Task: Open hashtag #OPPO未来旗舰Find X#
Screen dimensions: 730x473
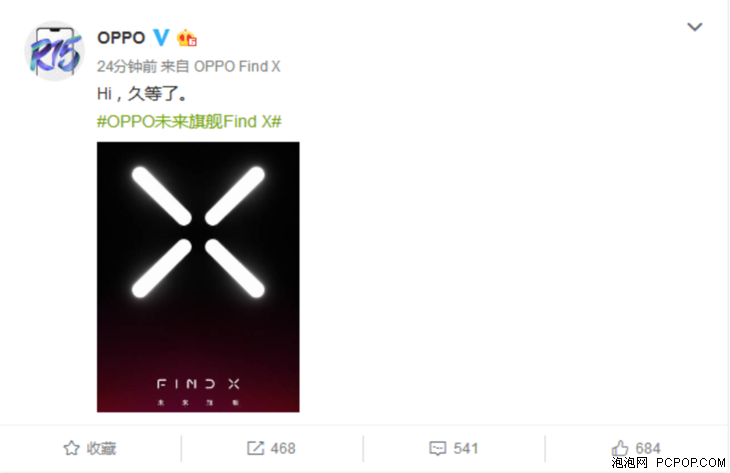Action: click(189, 122)
